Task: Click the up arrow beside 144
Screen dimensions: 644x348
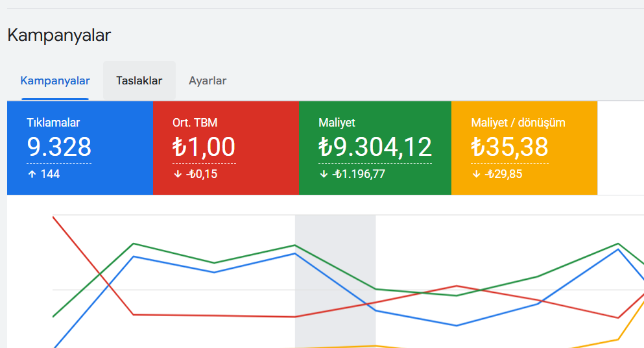Action: coord(32,174)
